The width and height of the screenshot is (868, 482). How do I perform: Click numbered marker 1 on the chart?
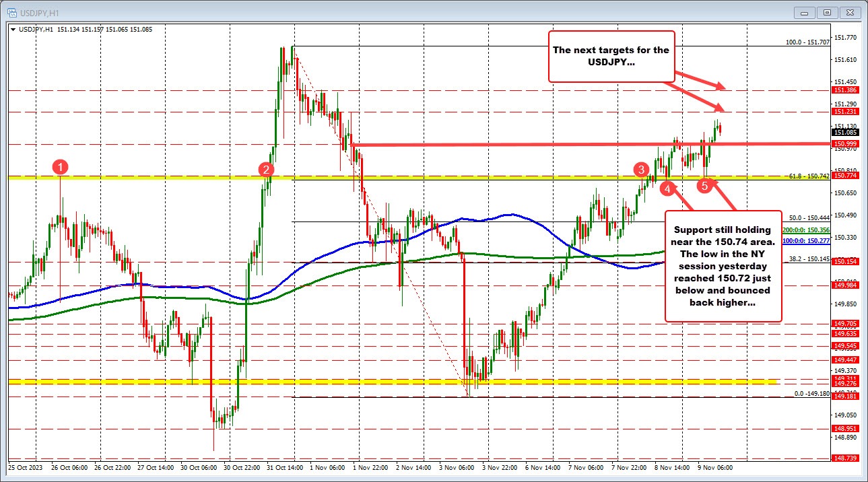(x=60, y=165)
